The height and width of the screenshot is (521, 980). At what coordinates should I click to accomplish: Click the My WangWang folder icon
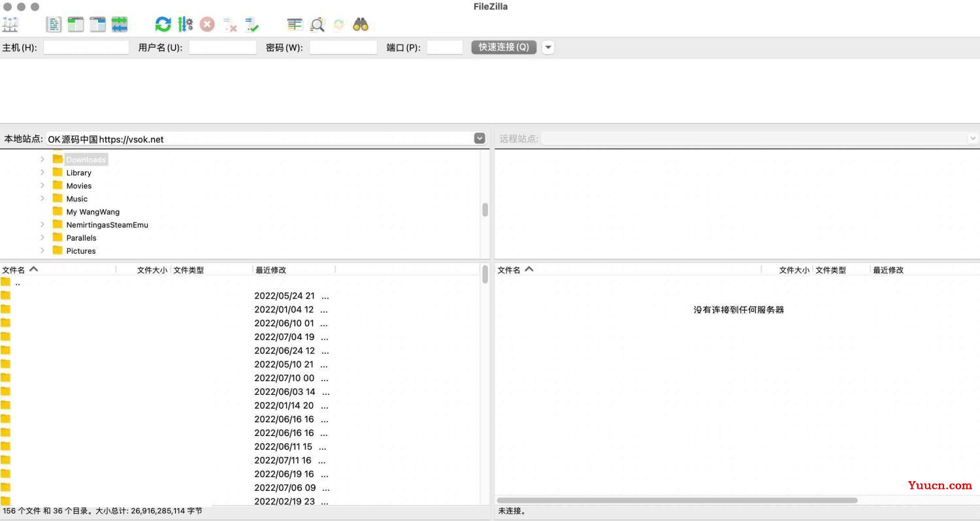[x=57, y=211]
